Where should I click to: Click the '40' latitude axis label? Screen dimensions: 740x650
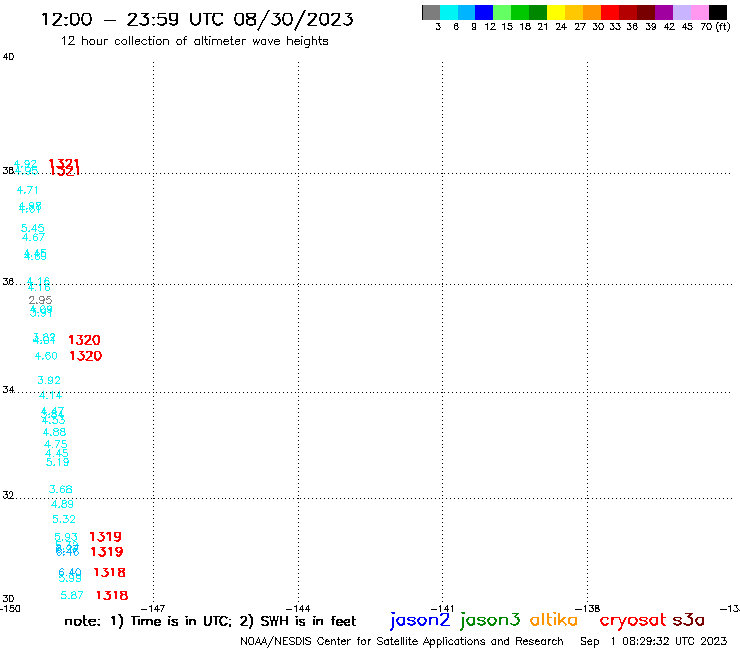coord(8,57)
